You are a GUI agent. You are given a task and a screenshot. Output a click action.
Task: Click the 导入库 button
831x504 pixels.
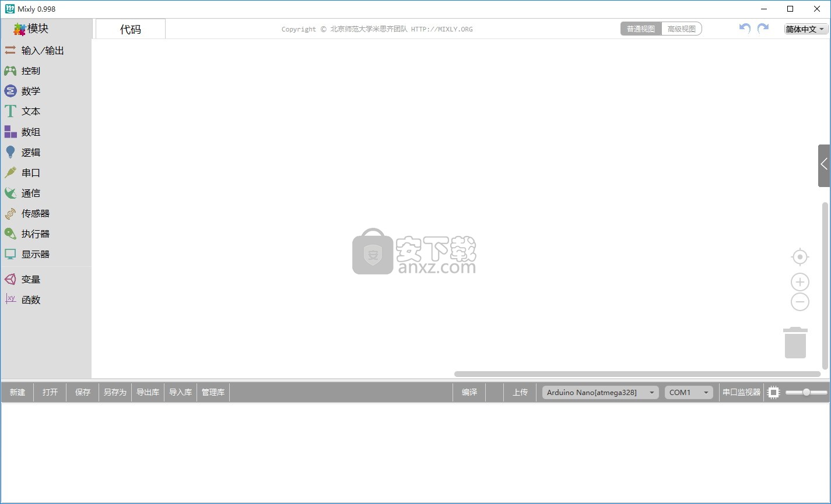click(180, 393)
